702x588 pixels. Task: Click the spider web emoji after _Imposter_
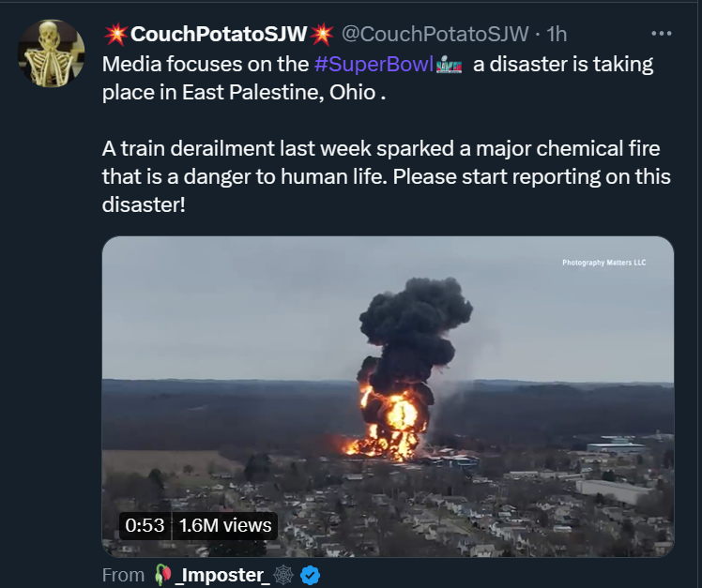[x=285, y=575]
